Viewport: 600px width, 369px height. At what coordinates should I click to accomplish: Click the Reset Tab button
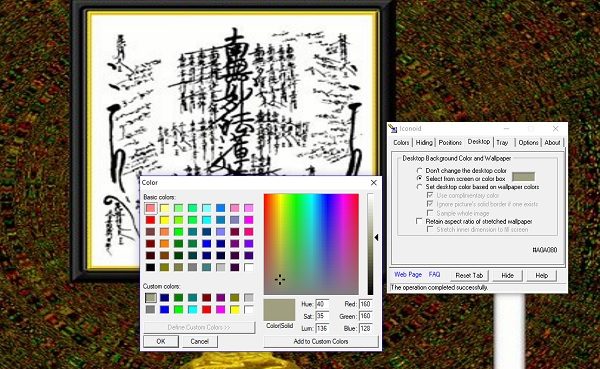point(469,275)
